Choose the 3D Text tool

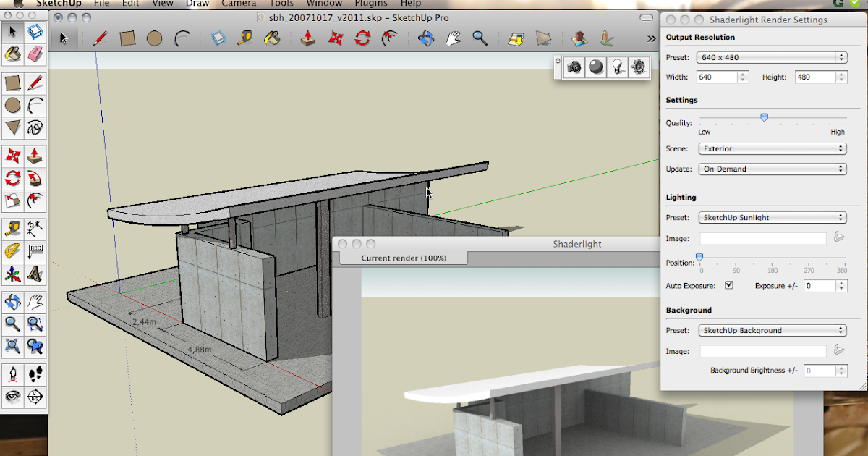coord(35,274)
